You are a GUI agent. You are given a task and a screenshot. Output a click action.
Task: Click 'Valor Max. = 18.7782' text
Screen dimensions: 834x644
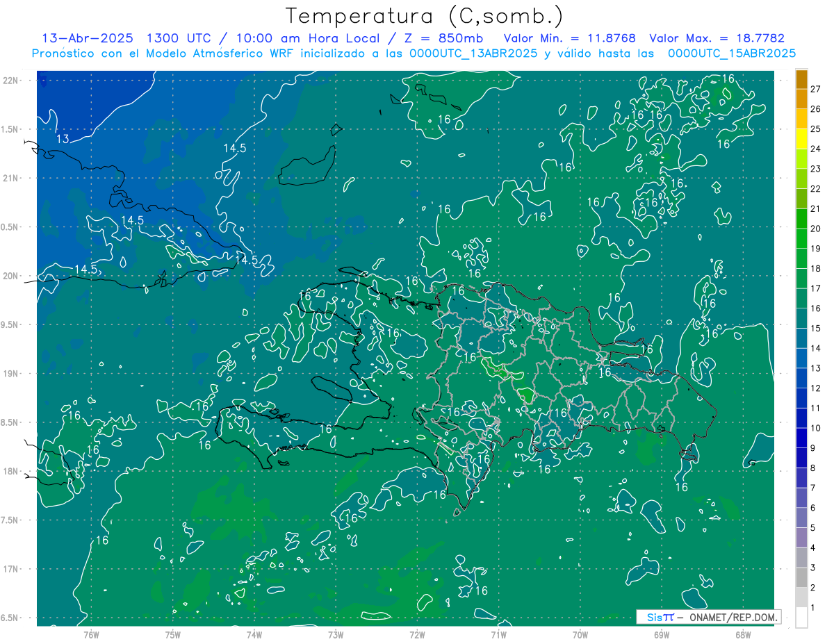point(717,38)
